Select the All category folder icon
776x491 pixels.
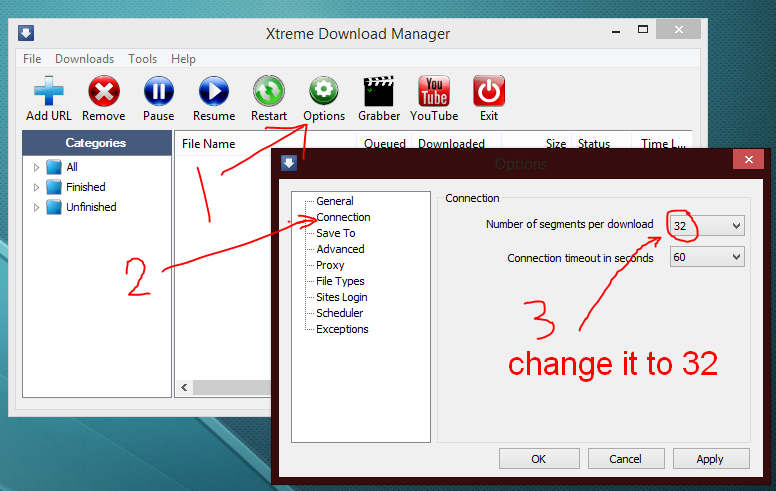54,167
